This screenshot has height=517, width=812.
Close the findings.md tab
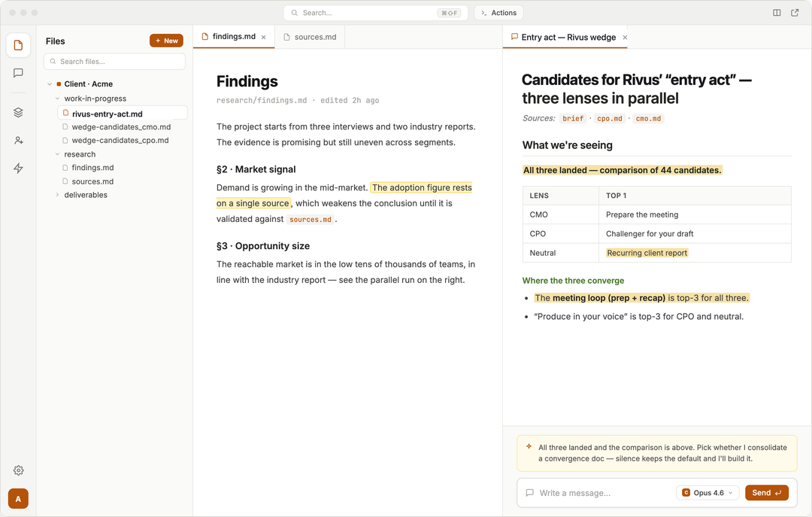click(x=264, y=37)
